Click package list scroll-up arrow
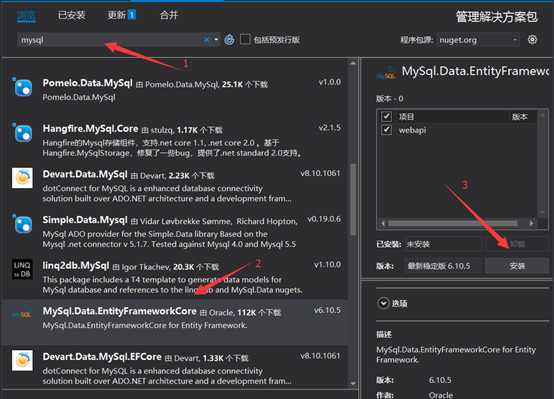 (353, 63)
